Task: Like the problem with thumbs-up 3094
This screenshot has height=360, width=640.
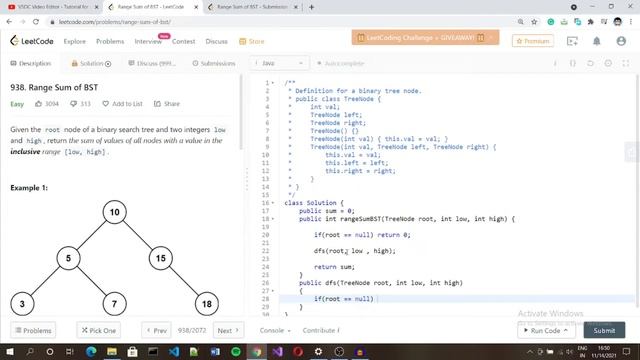Action: (x=47, y=104)
